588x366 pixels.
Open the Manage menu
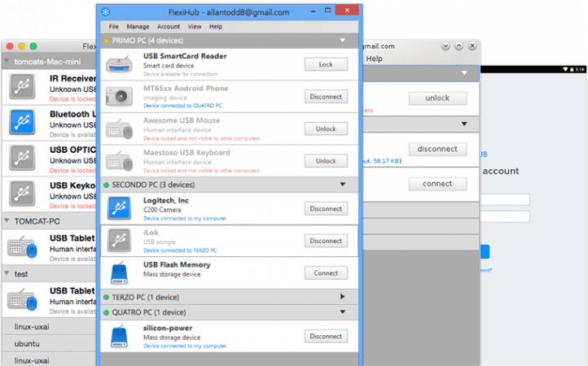click(138, 27)
